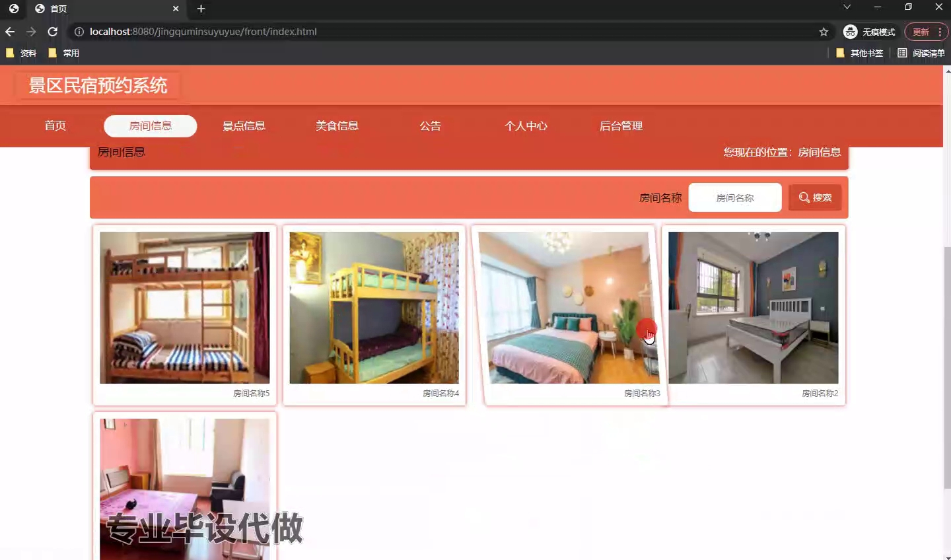Open the 房间名称2 room photo
Viewport: 951px width, 560px height.
(x=753, y=307)
